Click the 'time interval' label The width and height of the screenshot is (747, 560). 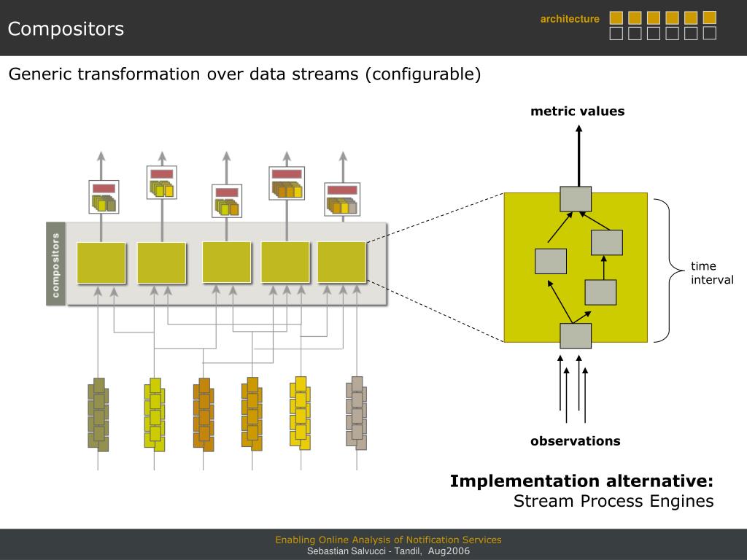(x=712, y=273)
